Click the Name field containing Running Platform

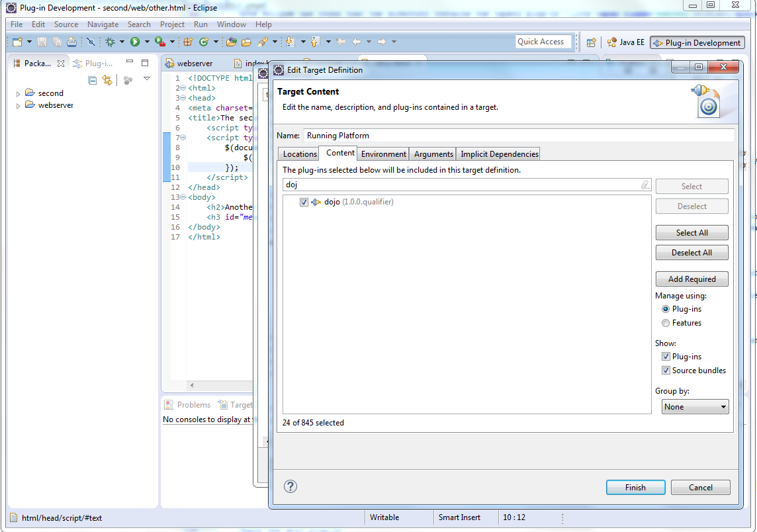tap(519, 136)
